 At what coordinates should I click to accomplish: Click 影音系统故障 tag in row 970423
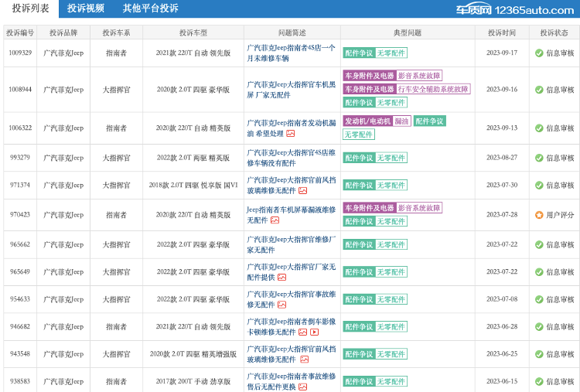click(419, 208)
